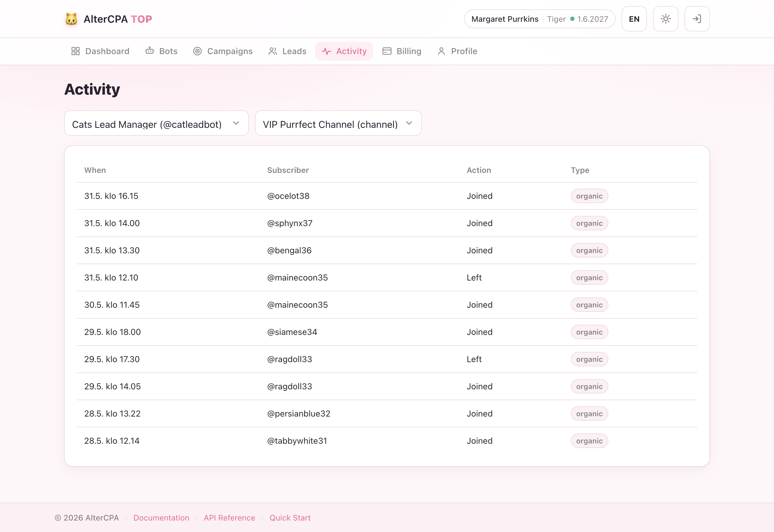Click the Profile person icon
774x532 pixels.
(441, 51)
